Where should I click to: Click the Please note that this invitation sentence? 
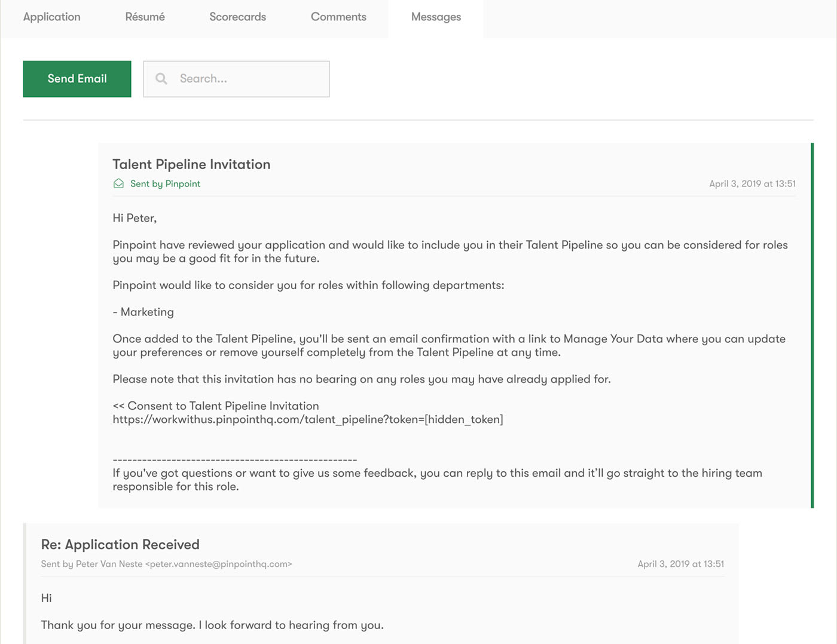click(x=362, y=379)
